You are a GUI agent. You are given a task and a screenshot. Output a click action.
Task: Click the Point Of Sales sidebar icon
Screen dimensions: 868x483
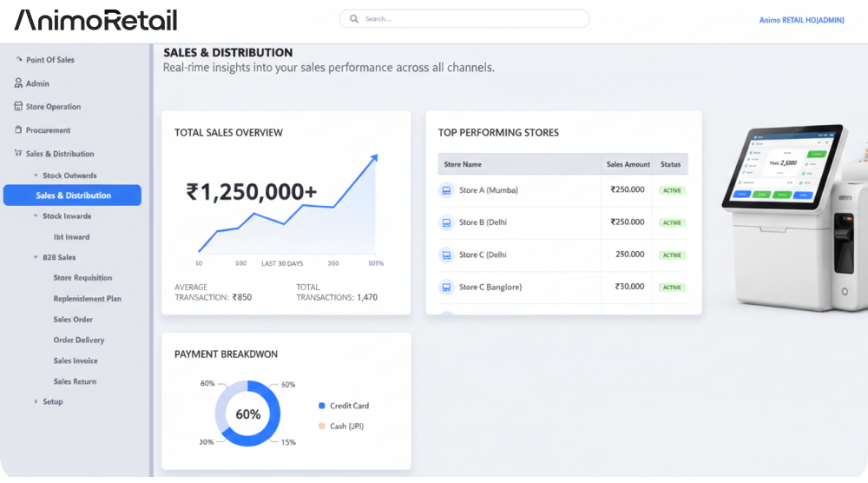[x=18, y=59]
